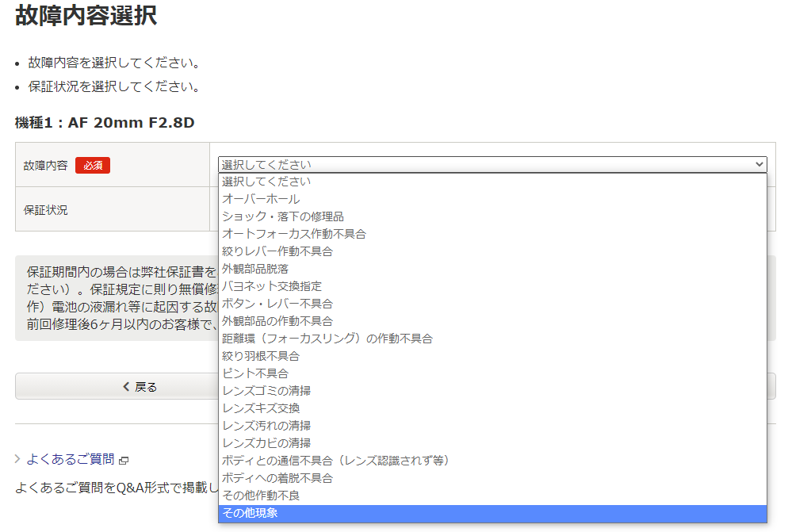Select 'オーバーホール' from the dropdown list
The height and width of the screenshot is (532, 792).
click(x=261, y=199)
